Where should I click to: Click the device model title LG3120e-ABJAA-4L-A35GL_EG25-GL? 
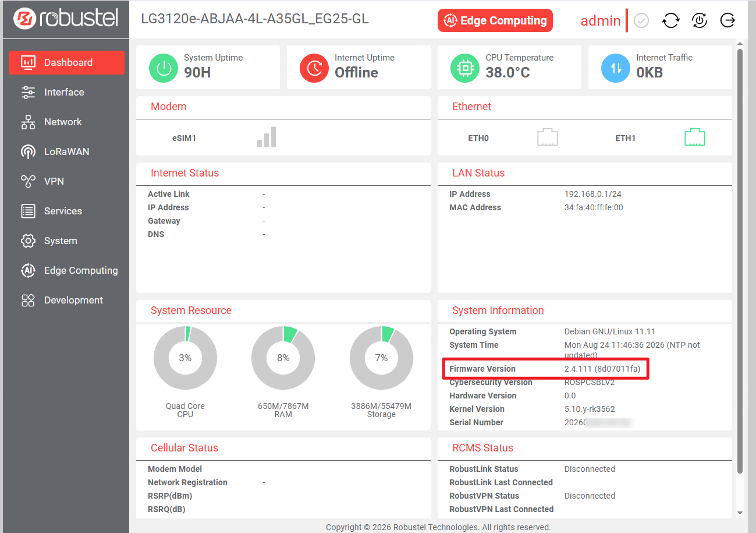255,19
